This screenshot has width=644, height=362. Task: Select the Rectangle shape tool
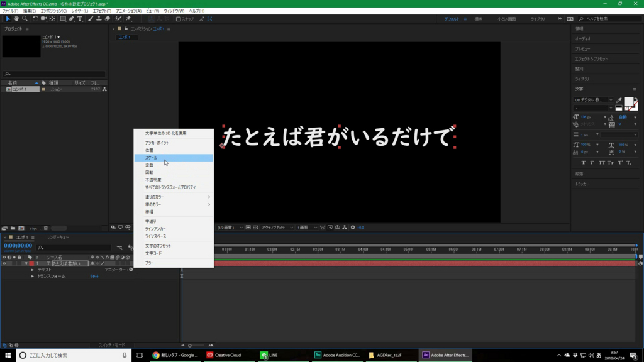coord(63,19)
